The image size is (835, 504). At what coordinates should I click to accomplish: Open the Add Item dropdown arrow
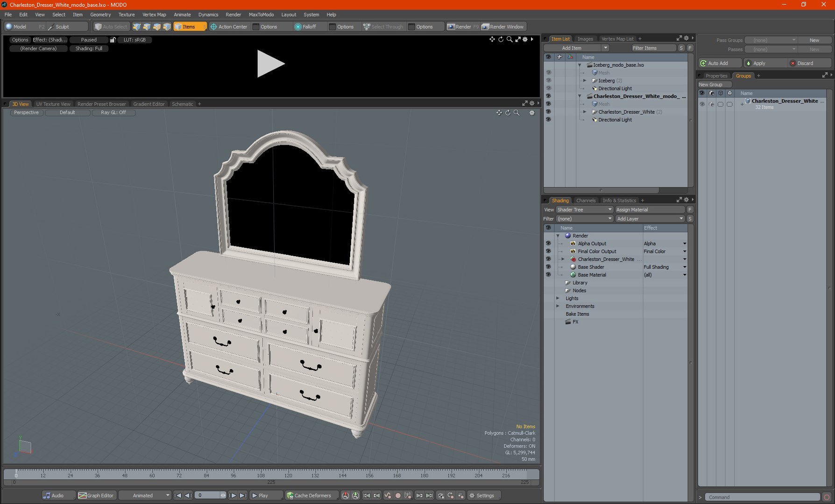click(x=605, y=48)
